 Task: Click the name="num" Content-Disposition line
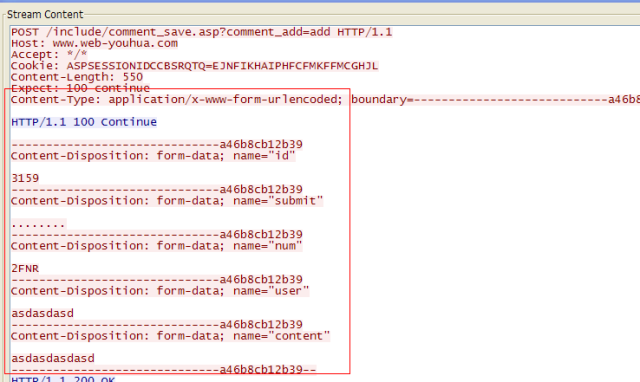pos(157,246)
